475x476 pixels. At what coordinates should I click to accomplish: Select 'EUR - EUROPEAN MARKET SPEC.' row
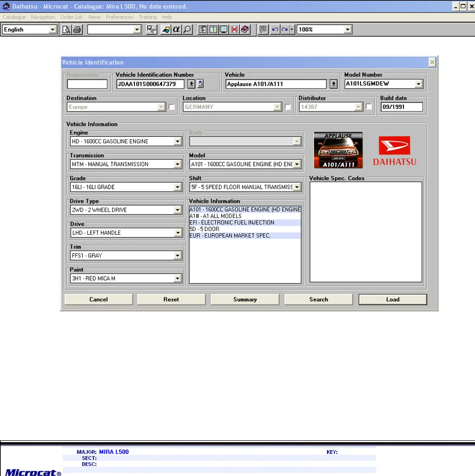[245, 236]
